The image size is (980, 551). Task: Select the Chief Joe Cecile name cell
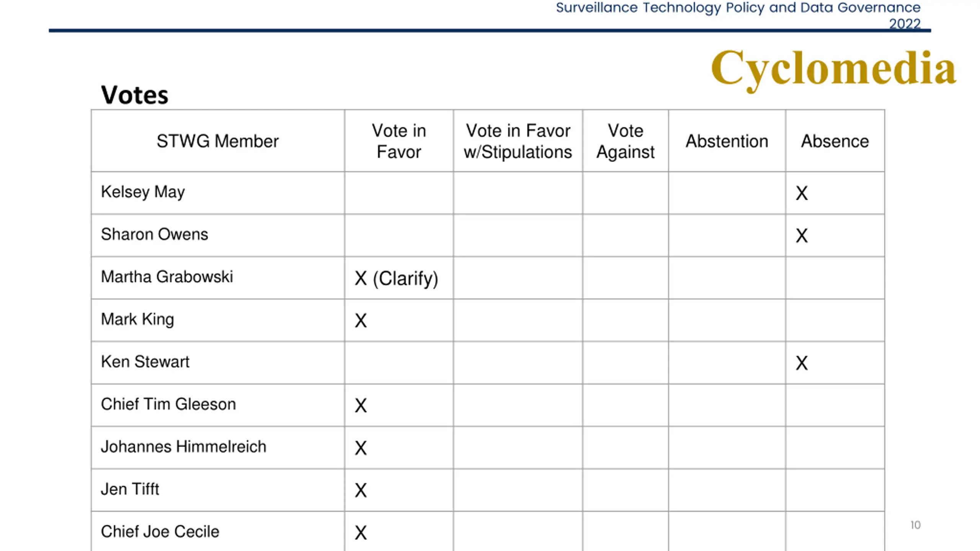(x=160, y=532)
